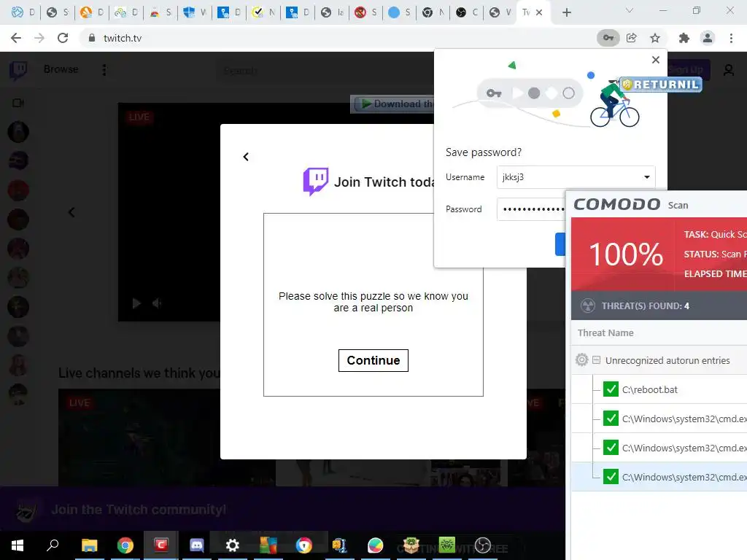747x560 pixels.
Task: Open a new browser tab with the plus button
Action: click(x=566, y=12)
